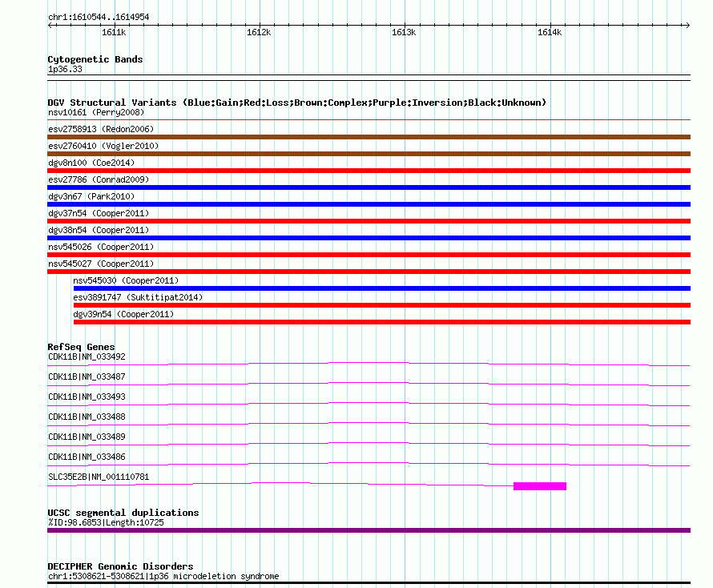This screenshot has height=588, width=713.
Task: Click the esv27786 (Conrad2009) variant label
Action: coord(99,179)
